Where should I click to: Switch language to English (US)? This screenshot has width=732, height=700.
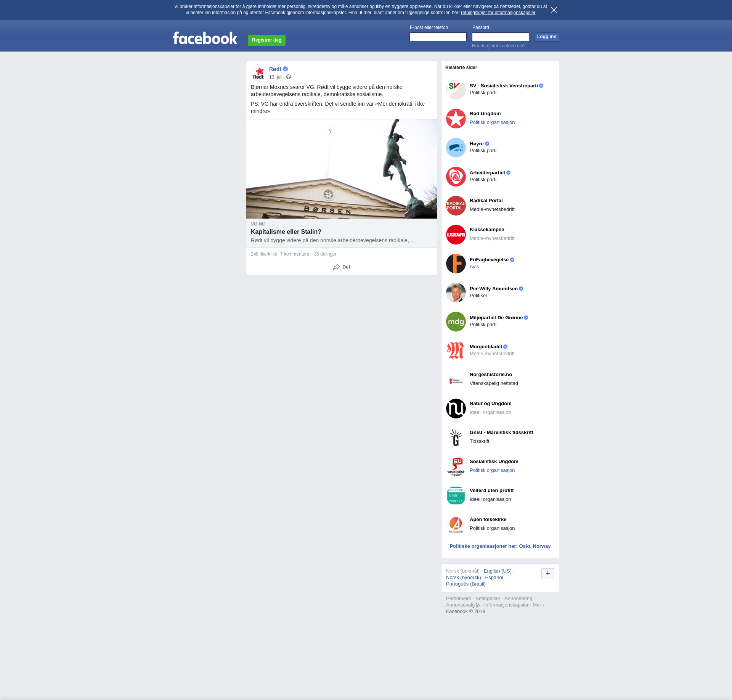coord(498,571)
